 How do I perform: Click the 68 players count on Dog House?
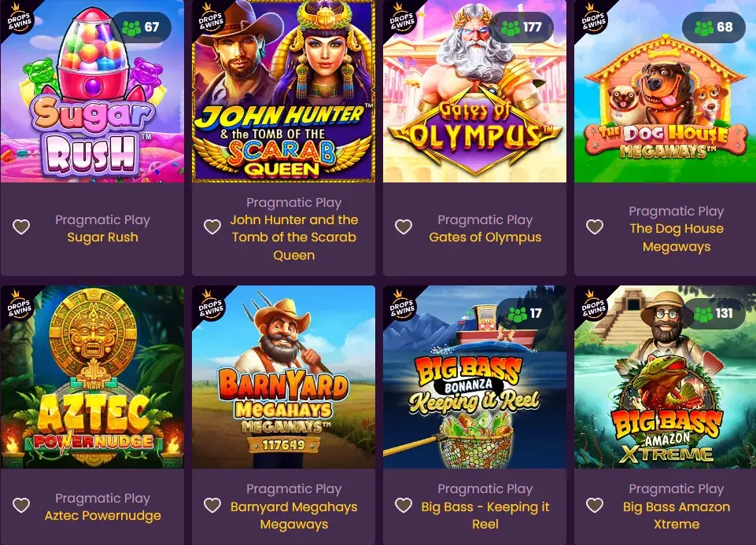714,27
